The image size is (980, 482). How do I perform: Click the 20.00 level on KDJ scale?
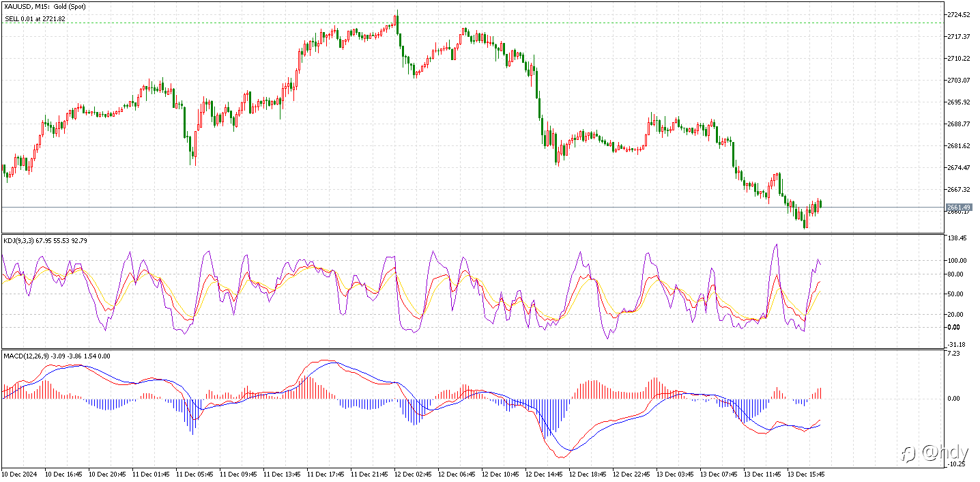(955, 314)
